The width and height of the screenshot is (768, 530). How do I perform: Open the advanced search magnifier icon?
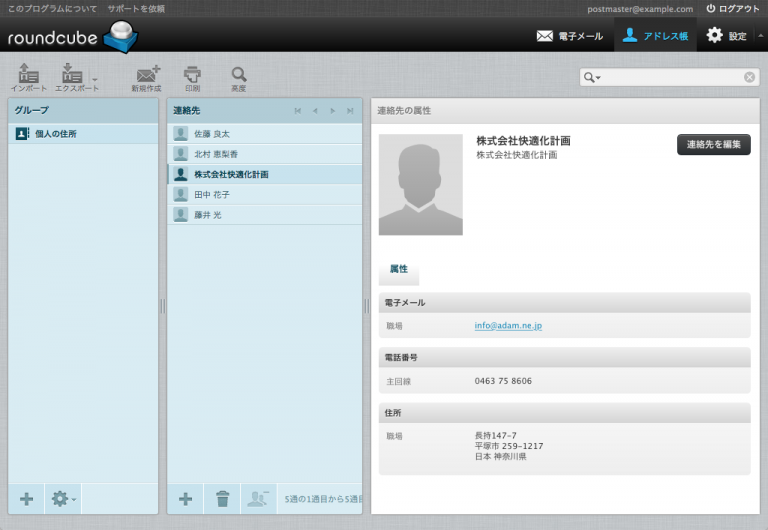pos(239,76)
